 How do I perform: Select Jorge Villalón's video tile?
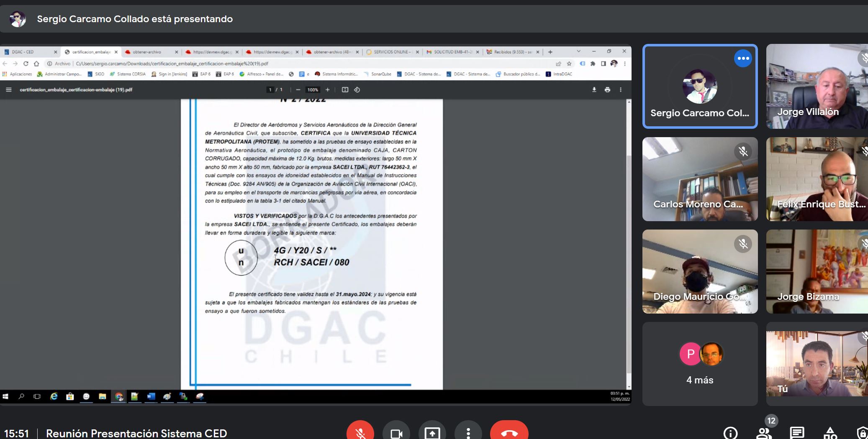(x=817, y=86)
